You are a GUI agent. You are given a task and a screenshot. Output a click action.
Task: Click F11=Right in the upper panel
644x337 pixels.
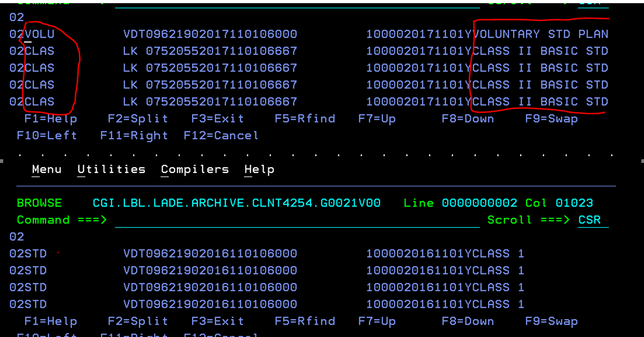pos(134,136)
